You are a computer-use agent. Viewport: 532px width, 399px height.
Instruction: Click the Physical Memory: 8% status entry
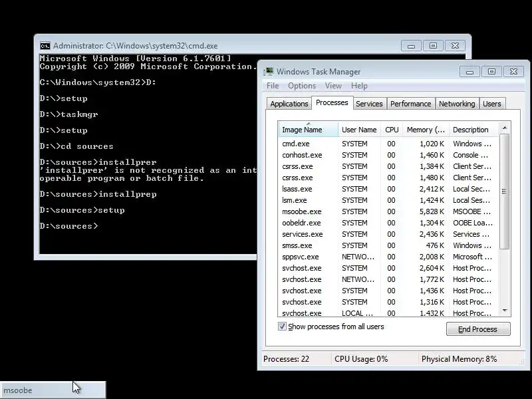(x=459, y=359)
